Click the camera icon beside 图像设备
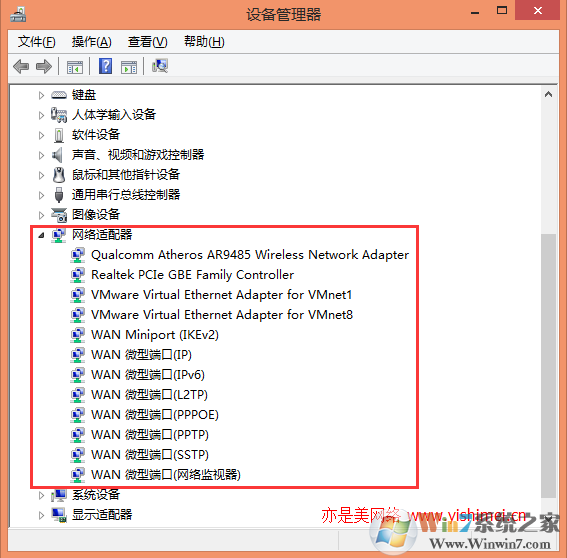Image resolution: width=567 pixels, height=558 pixels. pos(59,215)
